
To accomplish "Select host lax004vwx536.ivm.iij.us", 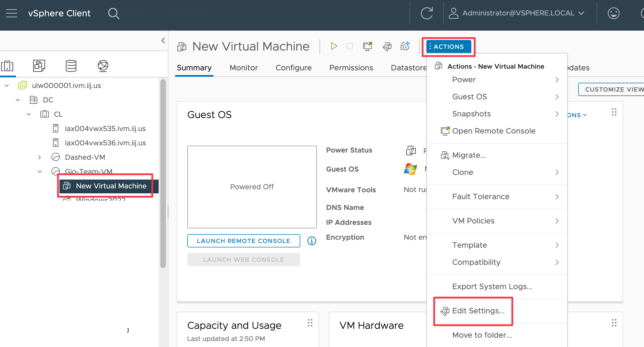I will [105, 143].
